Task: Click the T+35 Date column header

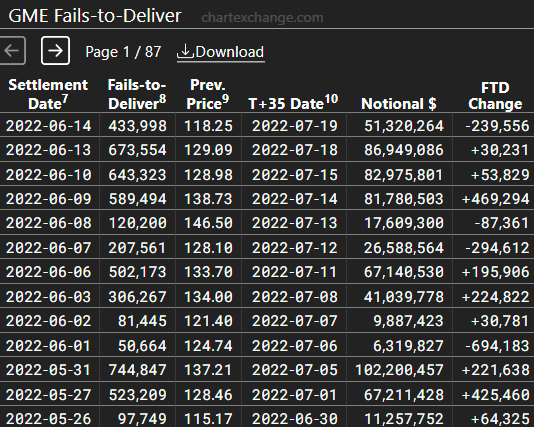Action: [293, 103]
